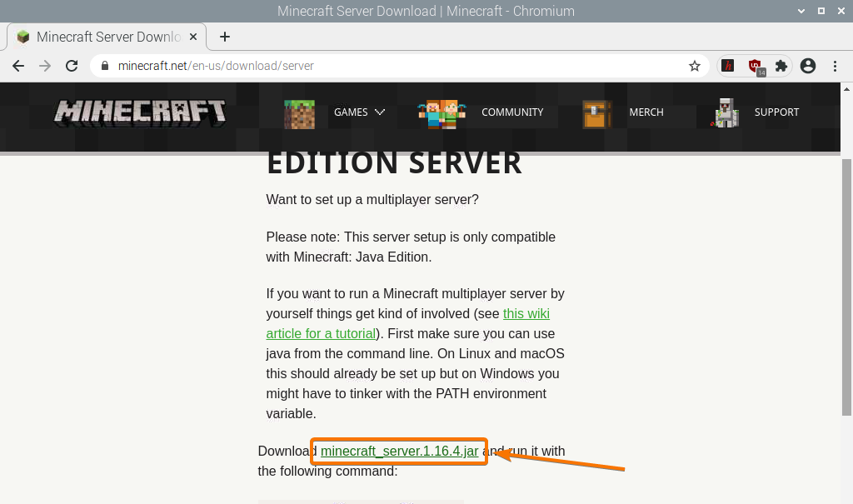Click the grass block Games icon
Screen dimensions: 853x504
click(x=300, y=113)
